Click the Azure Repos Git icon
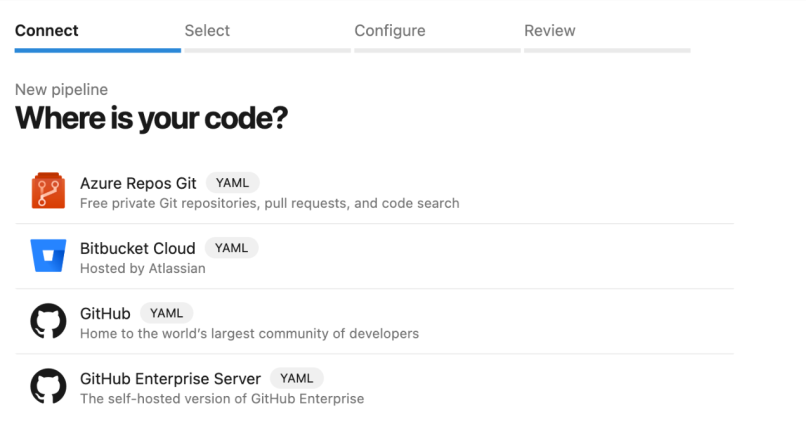The image size is (806, 443). [48, 191]
